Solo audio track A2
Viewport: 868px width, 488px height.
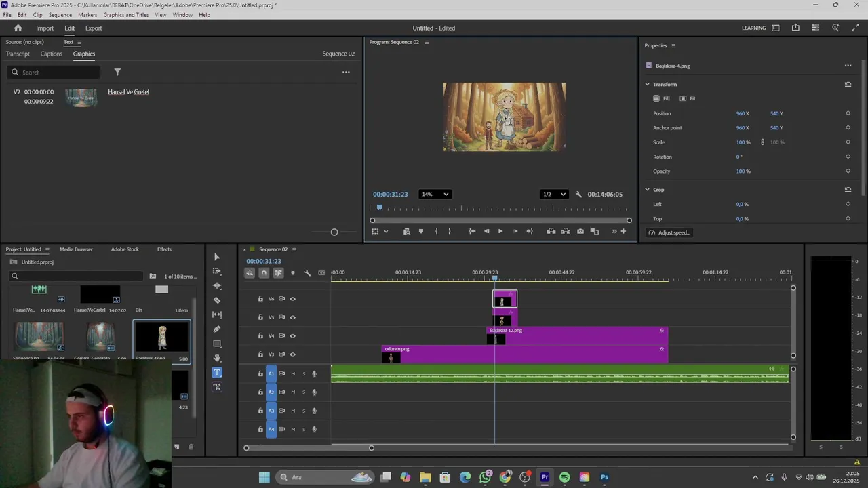(x=304, y=392)
